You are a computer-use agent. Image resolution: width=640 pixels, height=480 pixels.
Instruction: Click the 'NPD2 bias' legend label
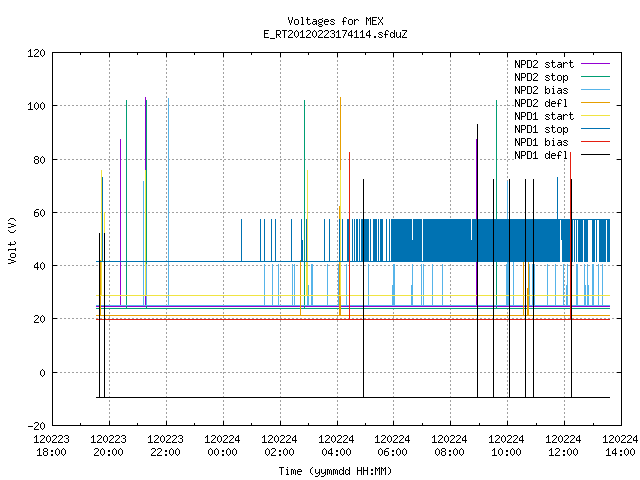[x=541, y=90]
